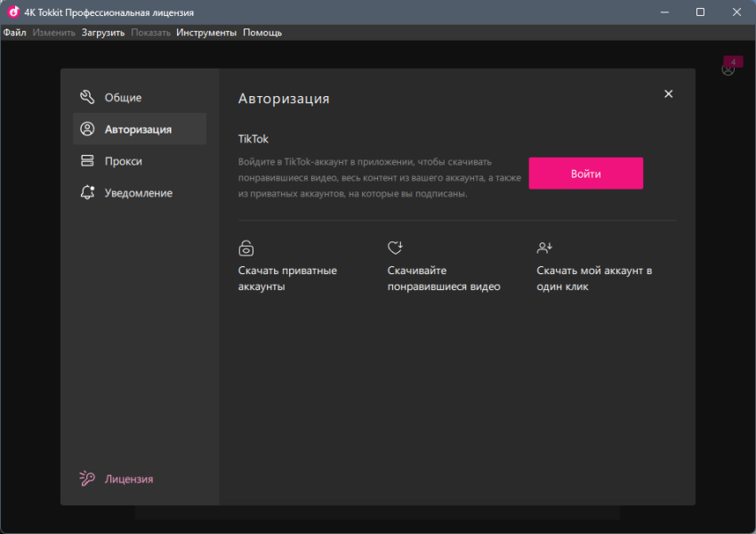Open the Файл menu
The width and height of the screenshot is (756, 534).
[x=14, y=32]
